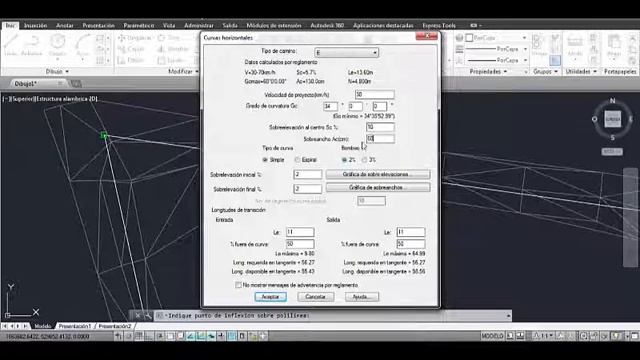The width and height of the screenshot is (640, 360).
Task: Select the Línea draw tool in ribbon
Action: click(x=11, y=45)
